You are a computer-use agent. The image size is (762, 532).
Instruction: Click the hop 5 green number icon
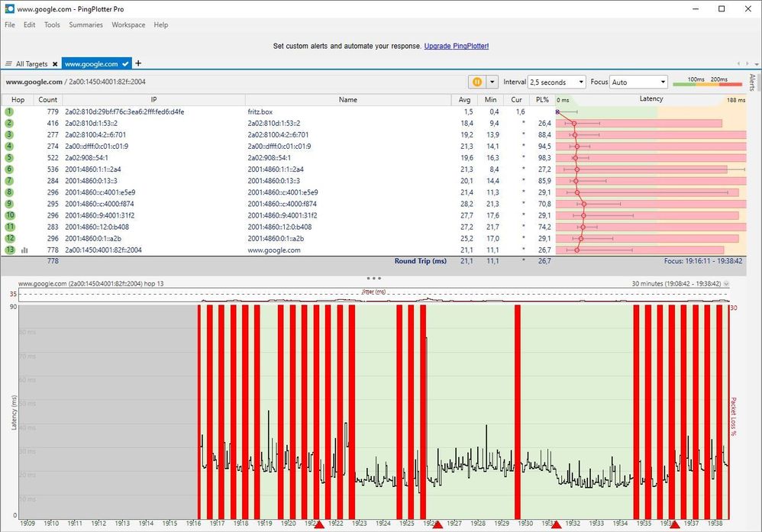click(9, 157)
